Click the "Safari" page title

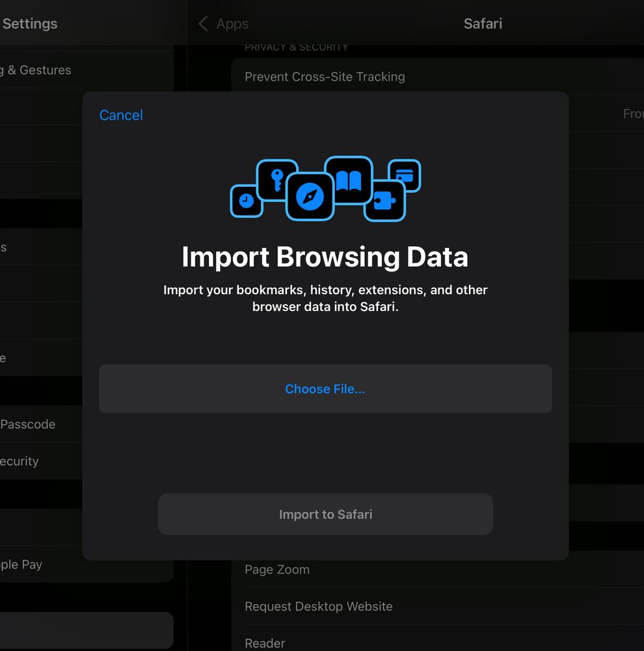tap(483, 23)
